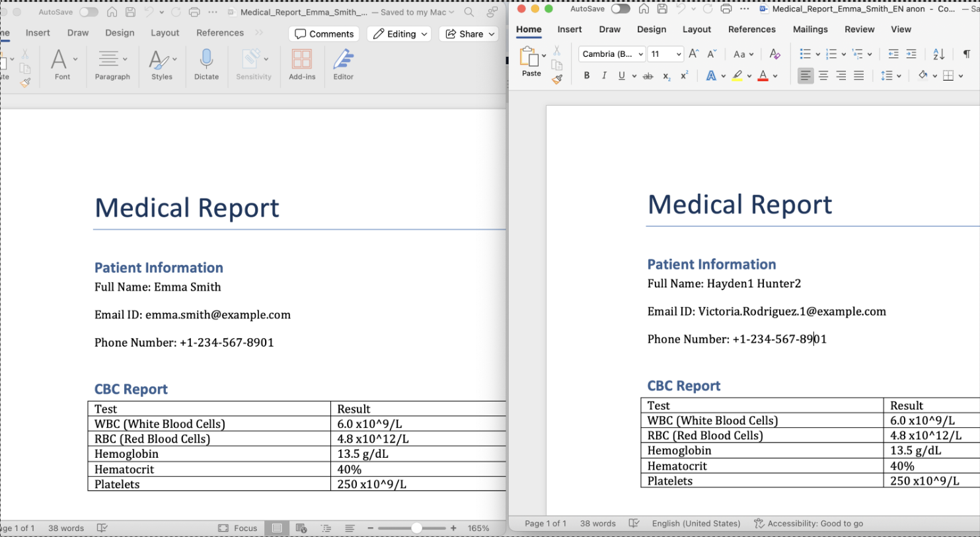
Task: Open the References tab in left window
Action: point(220,33)
